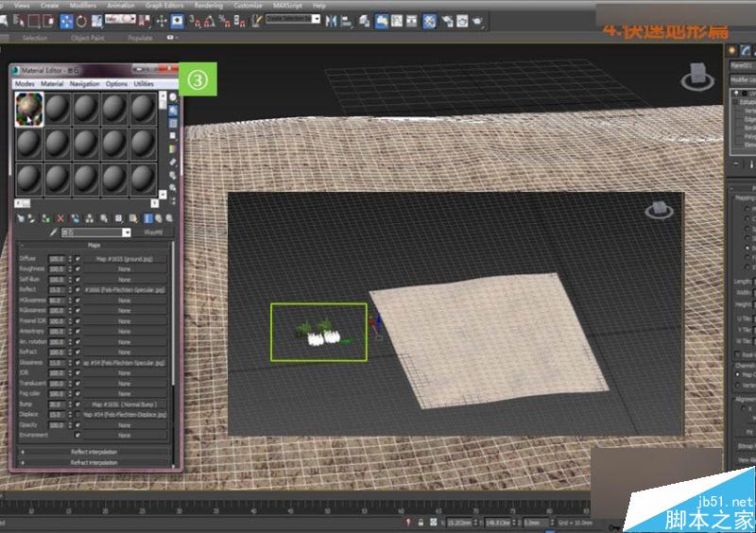
Task: Enable the Displace map checkbox
Action: click(x=77, y=414)
